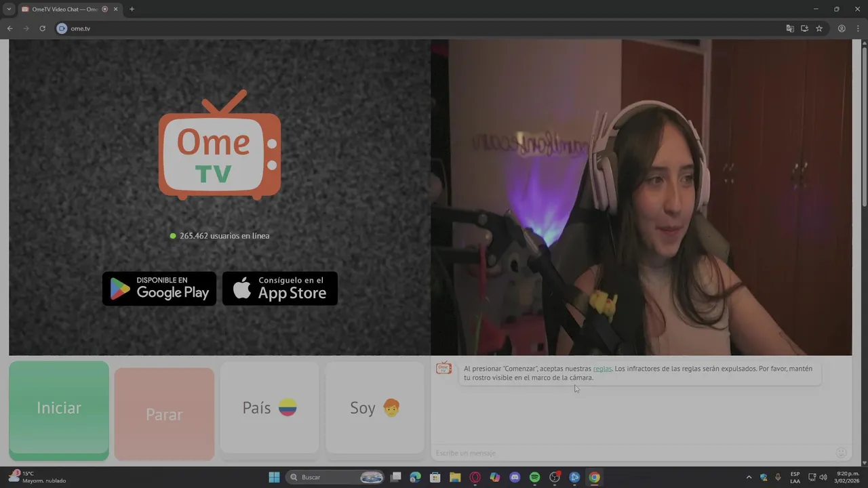Click the red Parar button
Screen dimensions: 868x488
click(164, 413)
